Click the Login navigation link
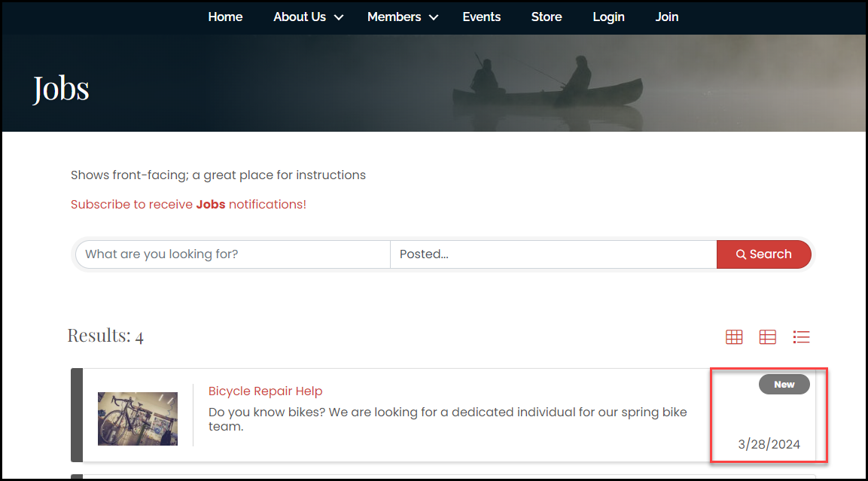Screen dimensions: 868x481 coord(608,17)
